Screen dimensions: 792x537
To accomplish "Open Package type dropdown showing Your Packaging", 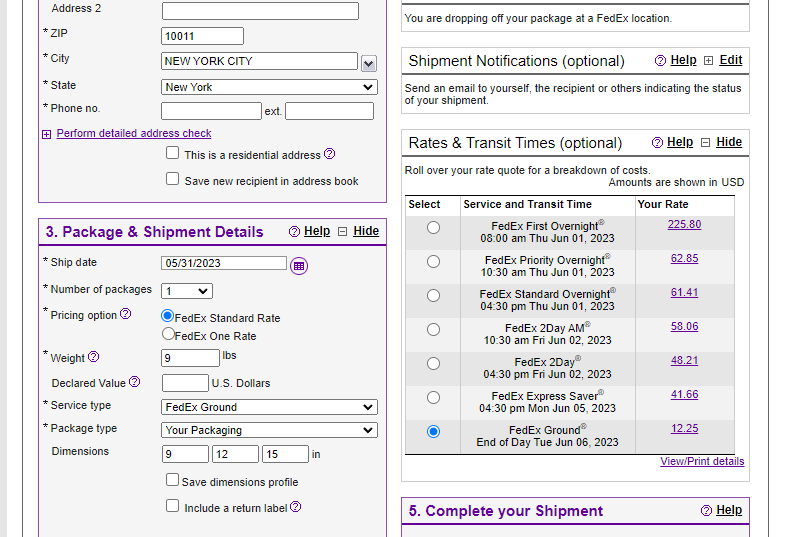I will (269, 430).
